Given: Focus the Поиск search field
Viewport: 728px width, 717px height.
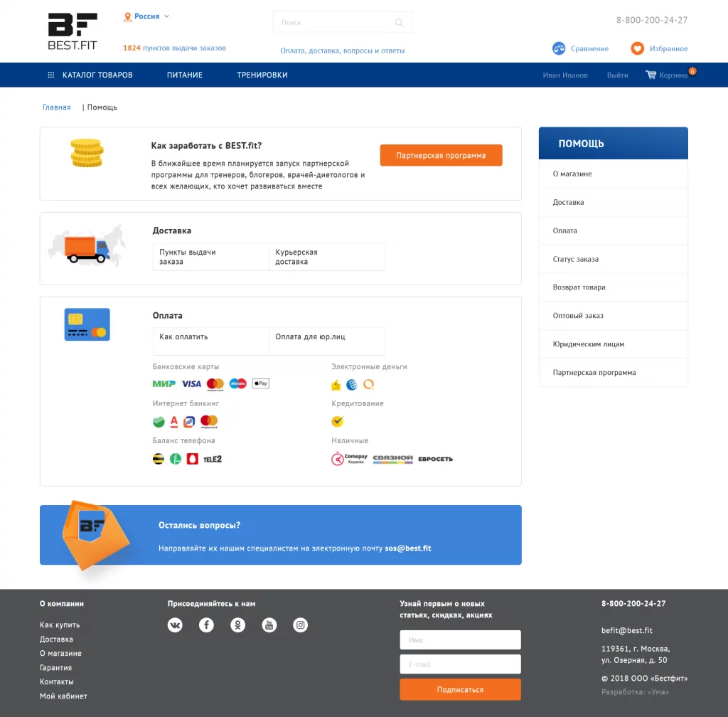Looking at the screenshot, I should (342, 22).
